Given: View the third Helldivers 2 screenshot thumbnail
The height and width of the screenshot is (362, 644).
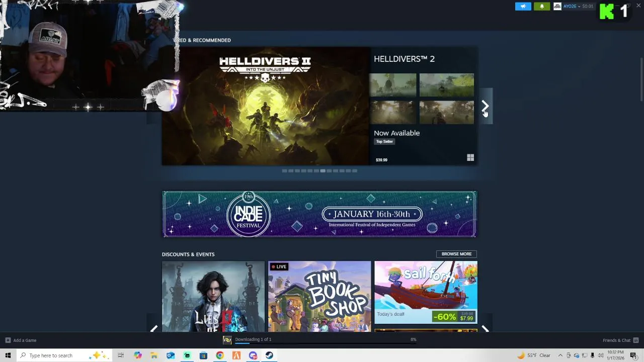Looking at the screenshot, I should tap(393, 112).
